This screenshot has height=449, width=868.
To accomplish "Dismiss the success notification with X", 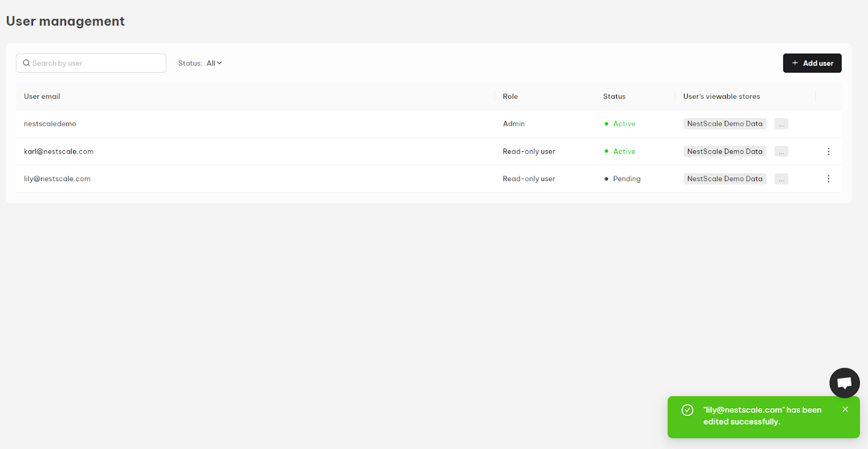I will (845, 409).
